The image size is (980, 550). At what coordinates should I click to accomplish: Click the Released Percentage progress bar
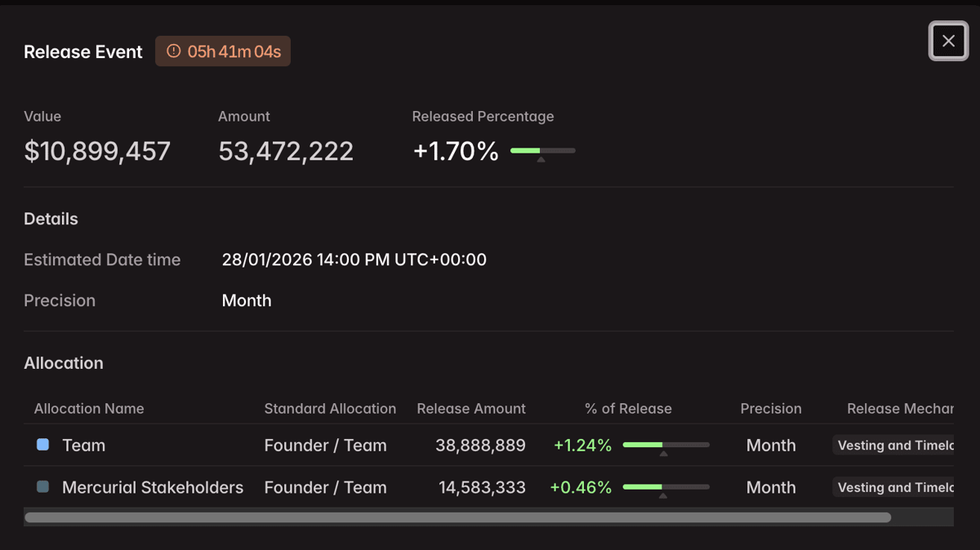click(543, 151)
